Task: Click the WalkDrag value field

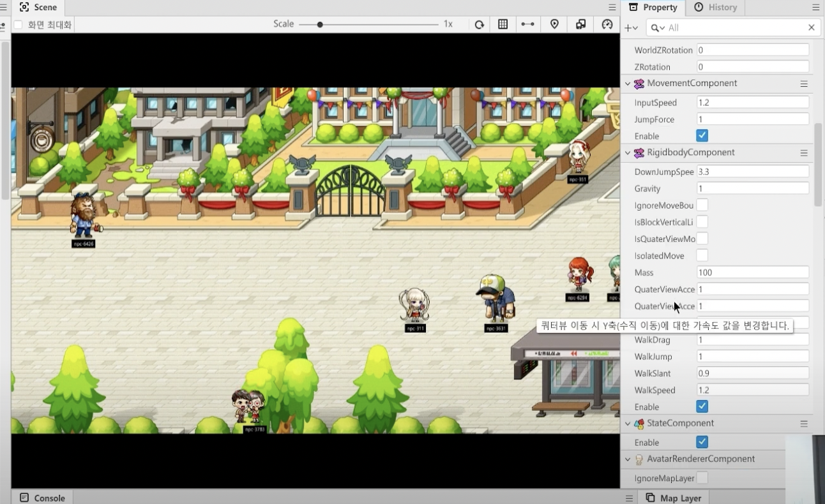Action: coord(753,339)
